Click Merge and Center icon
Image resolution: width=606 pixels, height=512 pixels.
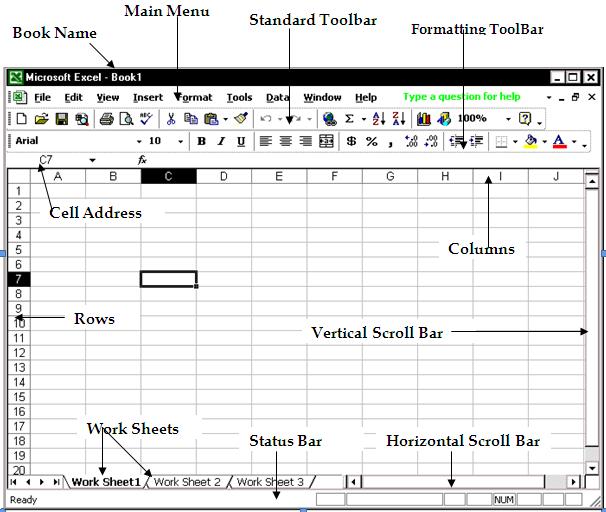coord(326,141)
